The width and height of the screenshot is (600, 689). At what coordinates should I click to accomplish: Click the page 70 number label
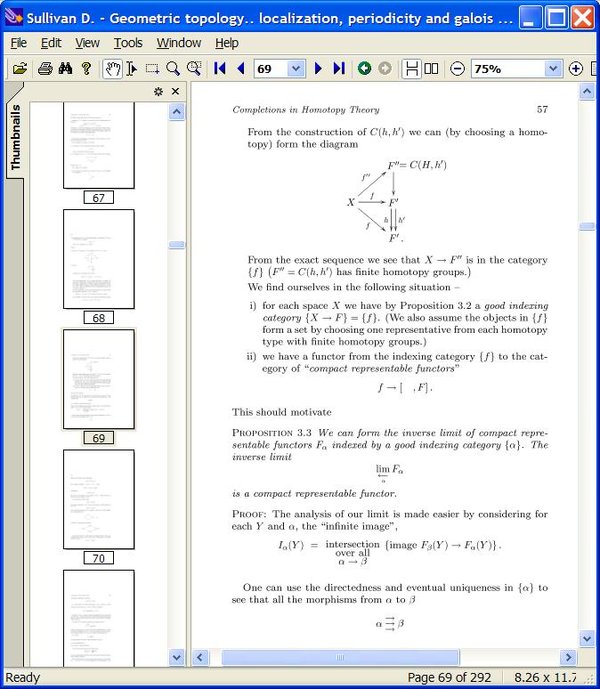(x=99, y=558)
